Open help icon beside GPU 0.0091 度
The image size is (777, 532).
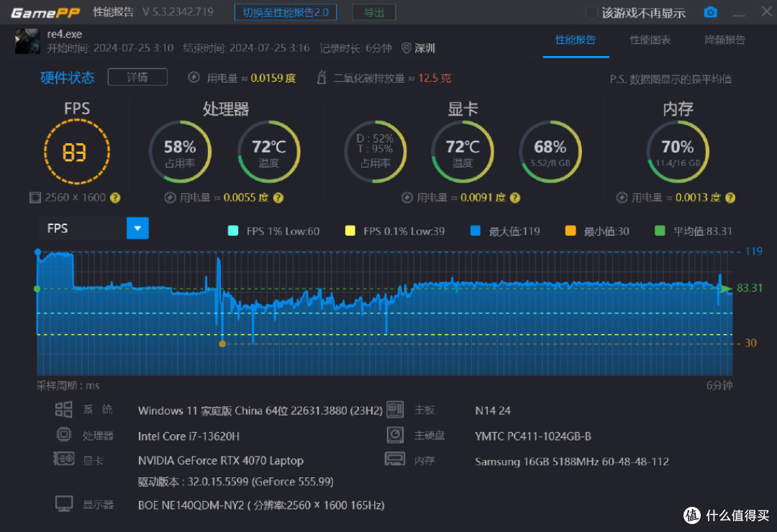click(x=515, y=198)
